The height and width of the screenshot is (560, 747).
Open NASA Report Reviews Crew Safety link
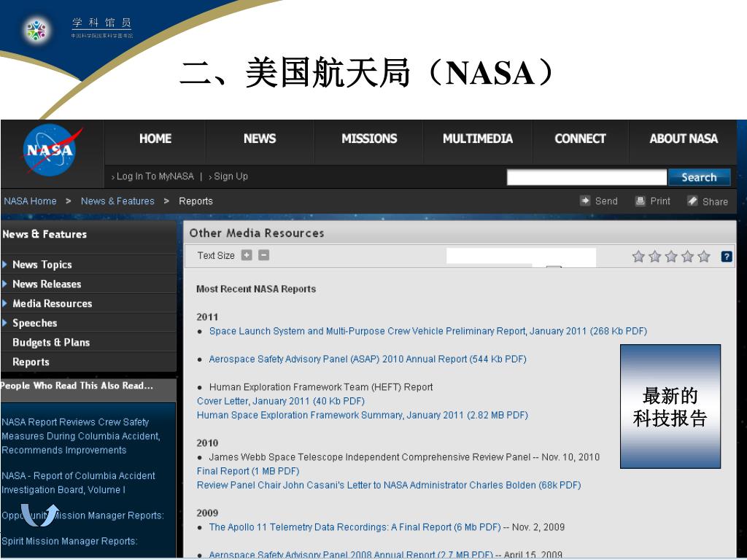click(x=81, y=436)
